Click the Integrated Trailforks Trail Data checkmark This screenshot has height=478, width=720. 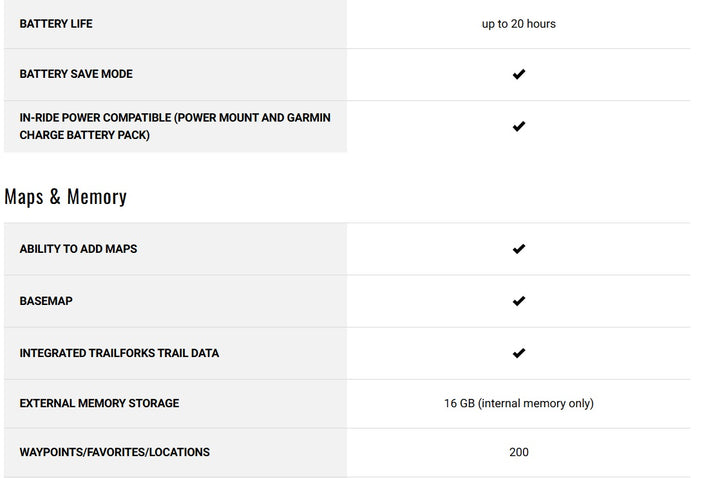tap(518, 353)
